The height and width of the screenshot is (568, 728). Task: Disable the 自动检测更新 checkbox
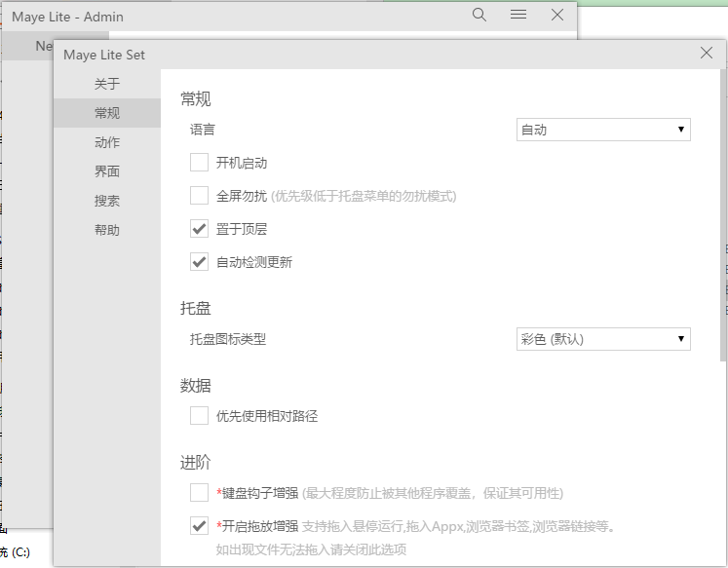click(199, 262)
